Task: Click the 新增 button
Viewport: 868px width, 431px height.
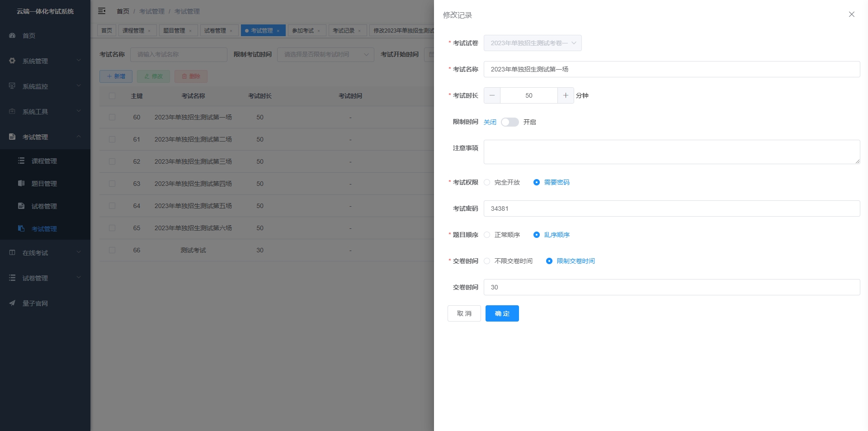Action: click(x=116, y=76)
